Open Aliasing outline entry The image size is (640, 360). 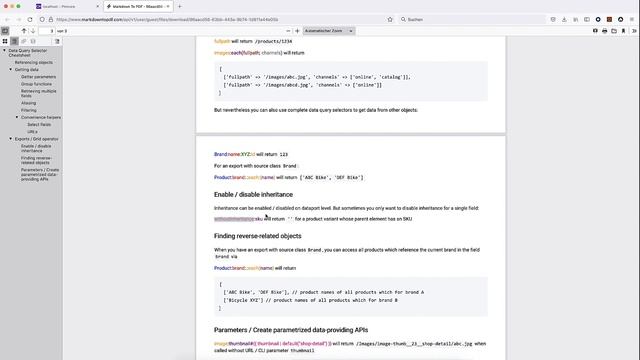click(x=28, y=103)
